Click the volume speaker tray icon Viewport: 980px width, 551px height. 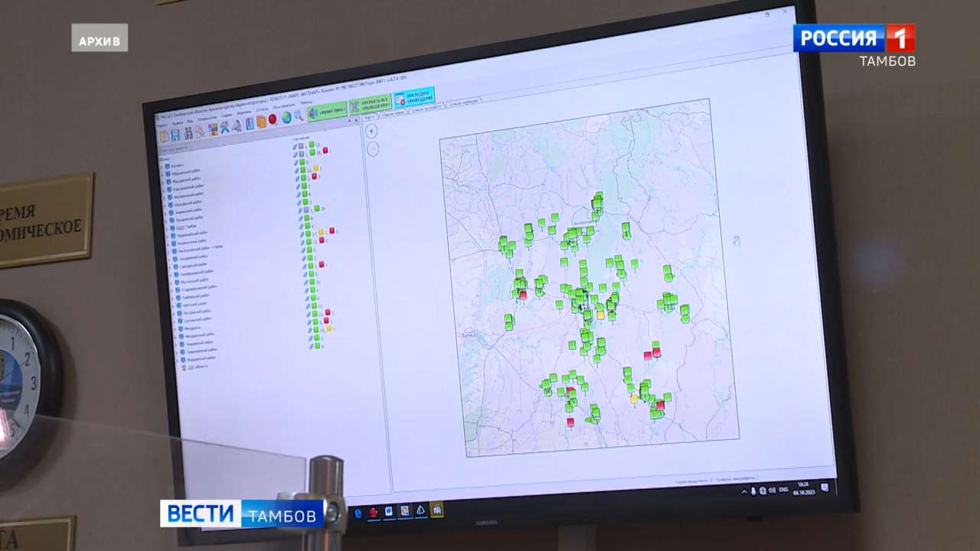point(772,491)
